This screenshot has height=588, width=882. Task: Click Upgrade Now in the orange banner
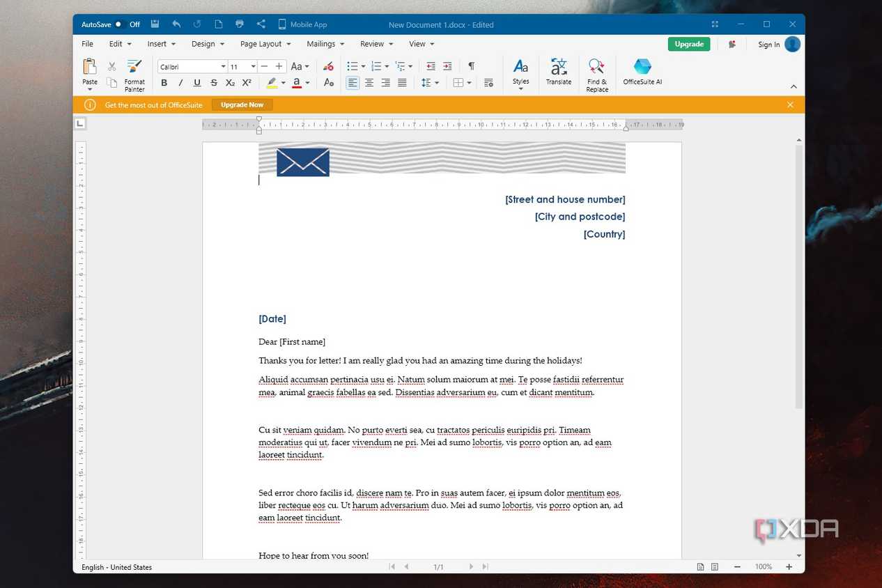pos(242,105)
